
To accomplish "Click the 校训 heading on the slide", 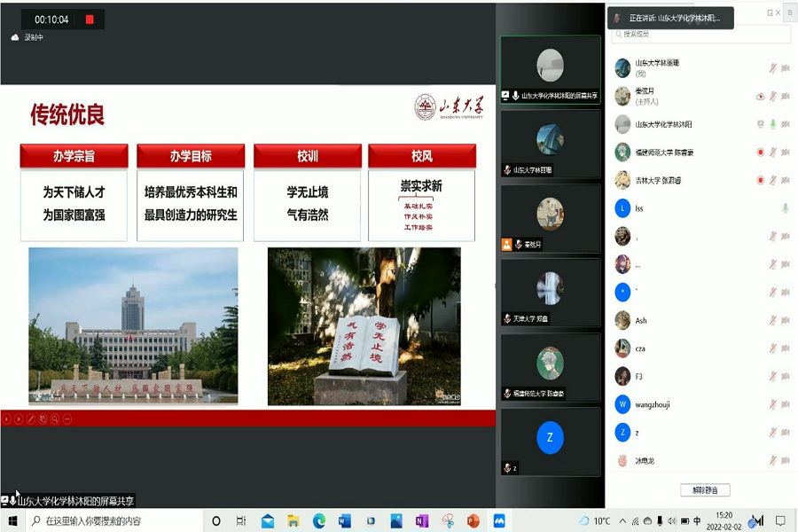I will point(308,156).
